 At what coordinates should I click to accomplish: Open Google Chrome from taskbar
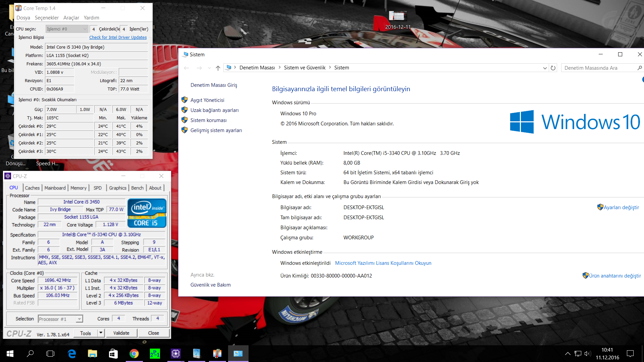[x=134, y=354]
